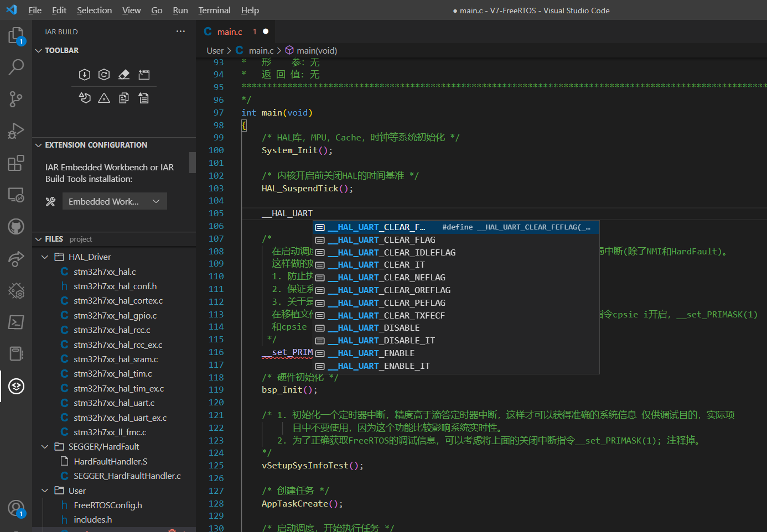Open the IAR BUILD more actions ellipsis
This screenshot has width=767, height=532.
(180, 32)
